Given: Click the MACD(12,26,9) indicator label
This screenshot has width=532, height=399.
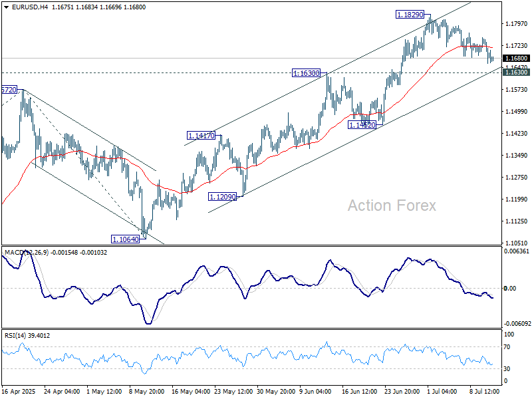Looking at the screenshot, I should click(27, 253).
